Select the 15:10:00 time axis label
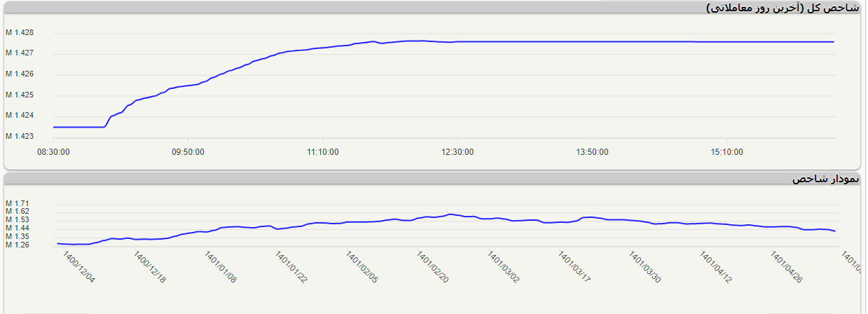The height and width of the screenshot is (314, 868). coord(727,152)
